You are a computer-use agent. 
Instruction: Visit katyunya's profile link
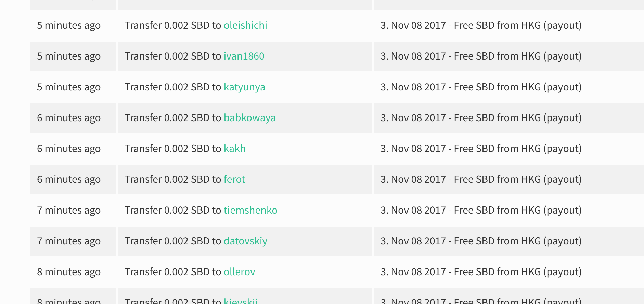click(x=244, y=87)
